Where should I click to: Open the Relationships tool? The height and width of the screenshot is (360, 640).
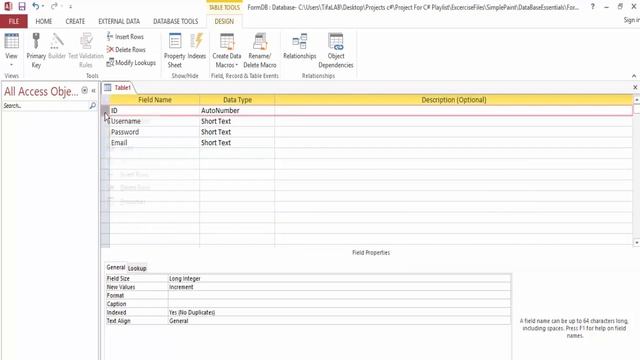[300, 46]
